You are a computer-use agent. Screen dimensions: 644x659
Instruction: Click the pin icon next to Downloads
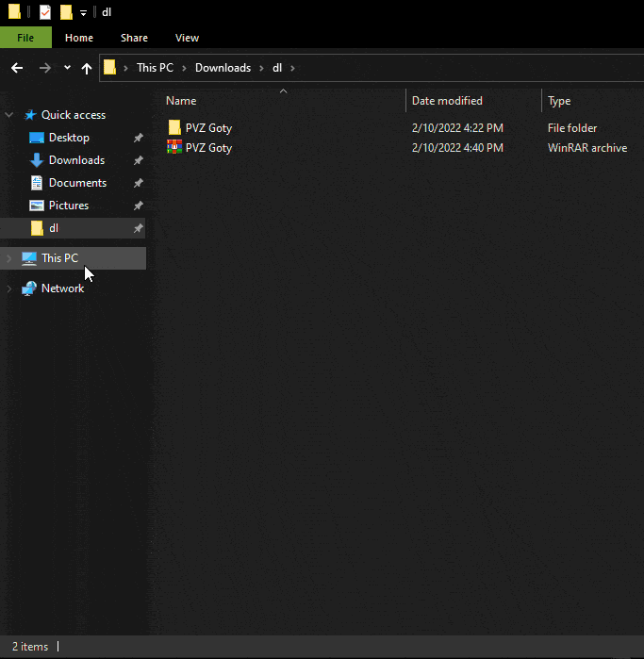click(139, 160)
